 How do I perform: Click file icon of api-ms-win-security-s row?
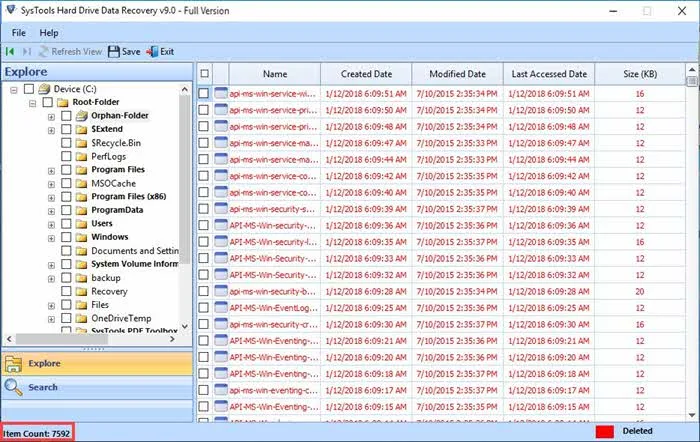coord(221,208)
